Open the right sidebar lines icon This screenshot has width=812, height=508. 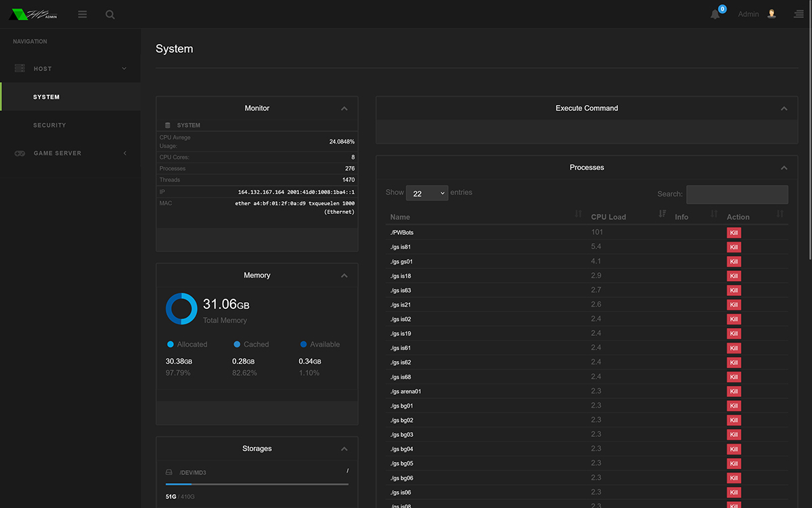coord(799,14)
